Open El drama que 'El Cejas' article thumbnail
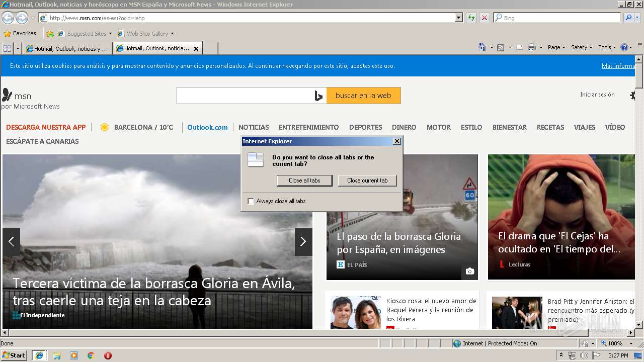The height and width of the screenshot is (362, 644). tap(561, 217)
